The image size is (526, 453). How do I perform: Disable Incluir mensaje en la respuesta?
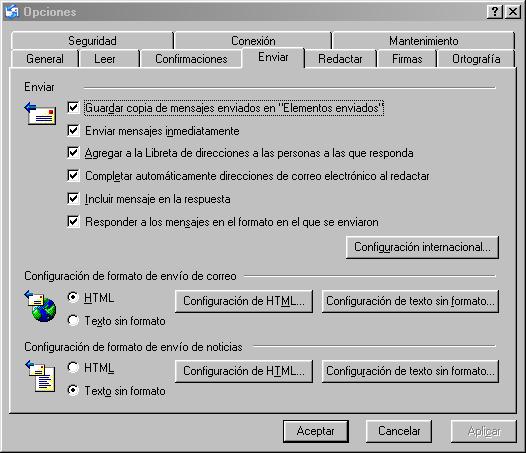73,199
